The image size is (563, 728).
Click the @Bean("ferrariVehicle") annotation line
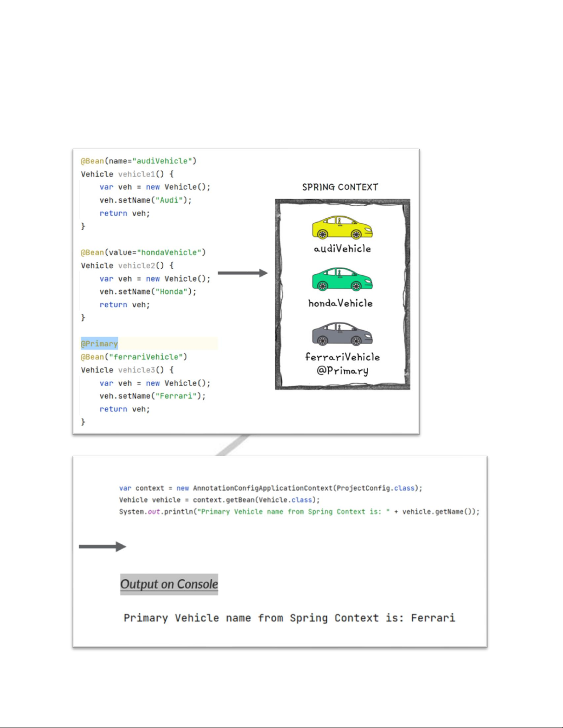(134, 357)
